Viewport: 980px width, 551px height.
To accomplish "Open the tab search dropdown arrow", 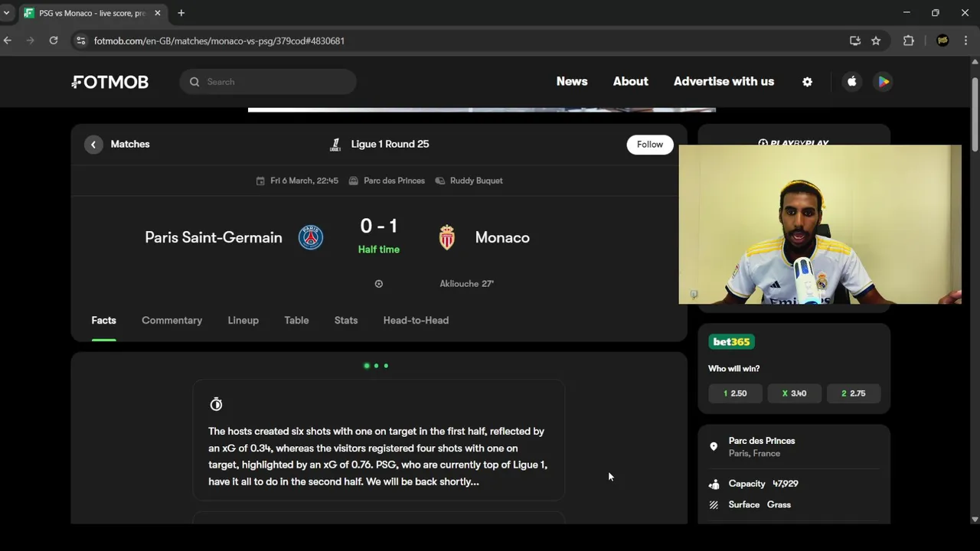I will click(6, 13).
